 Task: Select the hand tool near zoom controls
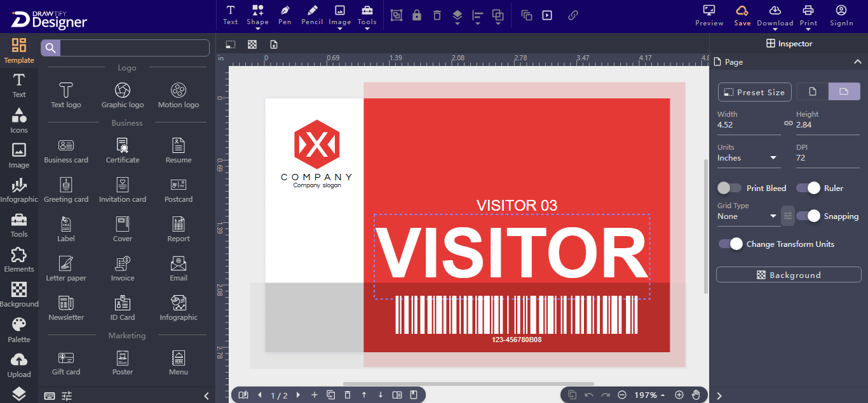[696, 394]
